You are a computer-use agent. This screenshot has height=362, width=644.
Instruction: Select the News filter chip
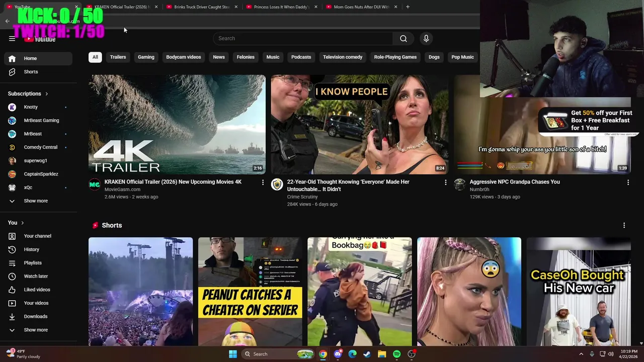point(219,57)
